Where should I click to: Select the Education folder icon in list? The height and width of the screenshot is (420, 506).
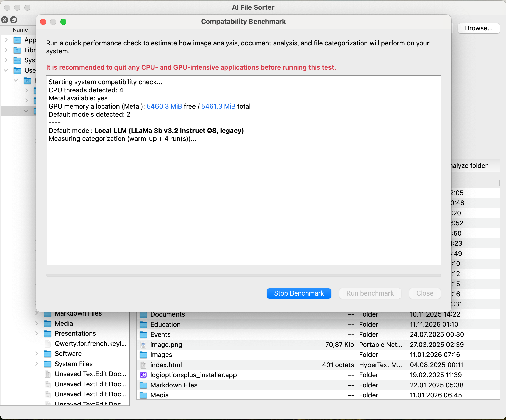[143, 324]
